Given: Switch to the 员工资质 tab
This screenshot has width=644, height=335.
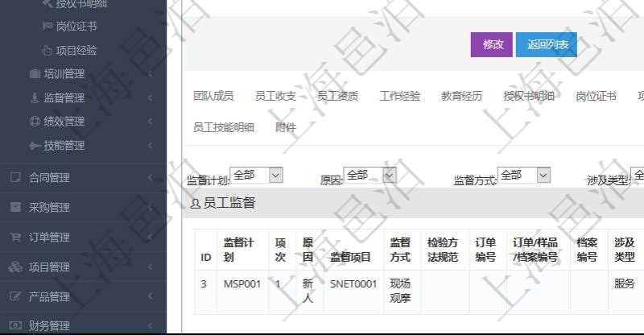Looking at the screenshot, I should tap(337, 96).
